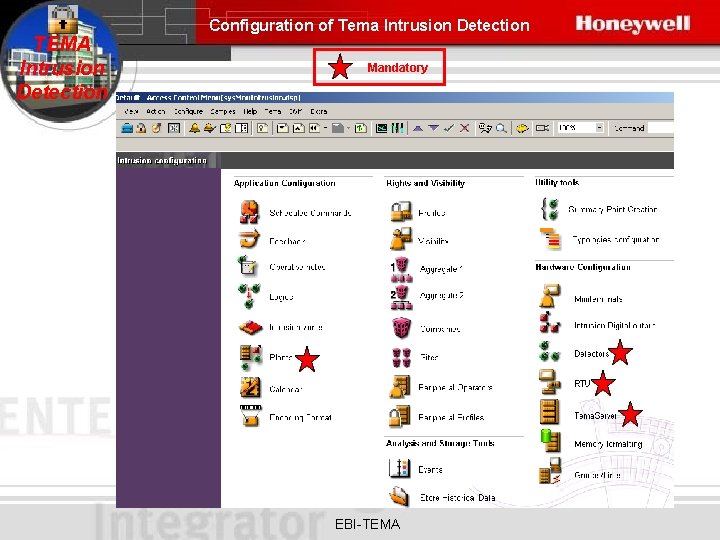
Task: Open the Typologies configuration icon
Action: point(550,238)
